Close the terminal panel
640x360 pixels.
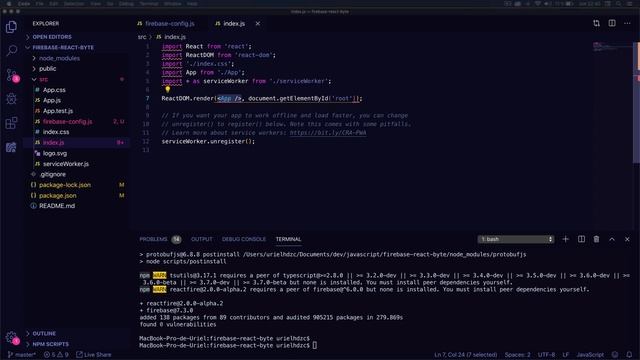click(x=627, y=239)
